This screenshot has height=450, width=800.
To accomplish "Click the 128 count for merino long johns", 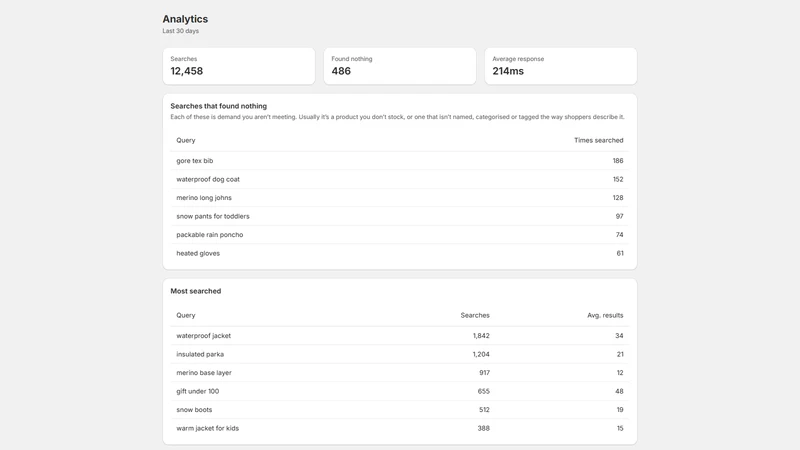I will pos(618,197).
